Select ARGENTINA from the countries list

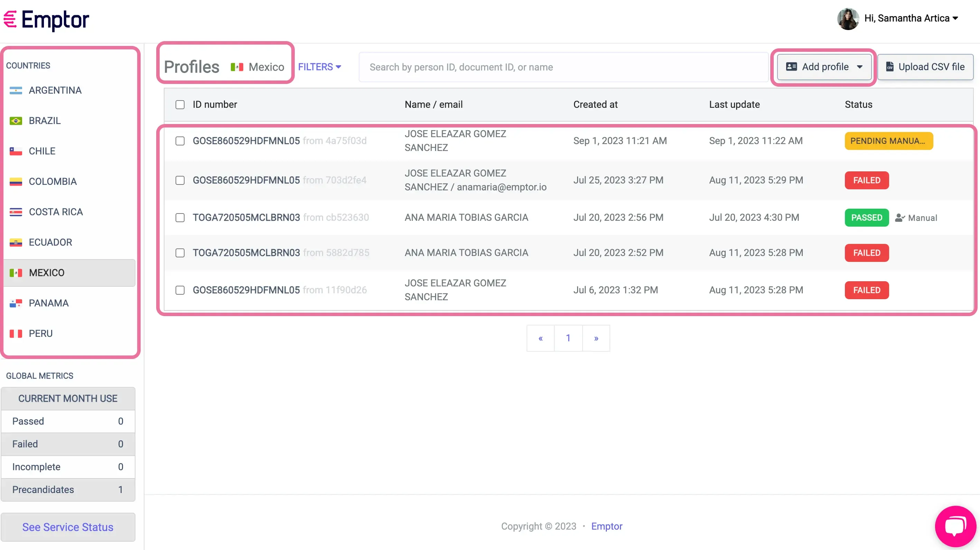coord(55,90)
